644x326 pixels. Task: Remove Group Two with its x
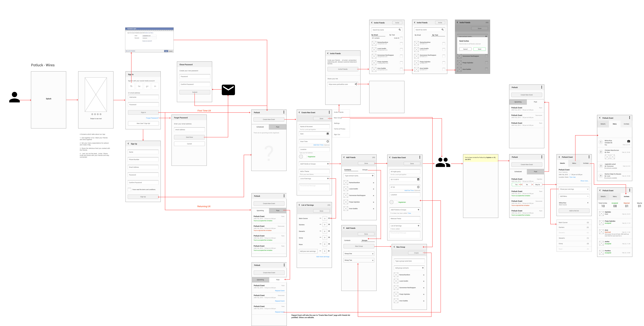pyautogui.click(x=373, y=260)
